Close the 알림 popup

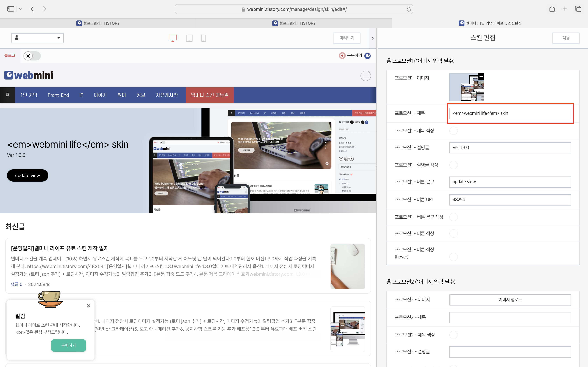[88, 306]
